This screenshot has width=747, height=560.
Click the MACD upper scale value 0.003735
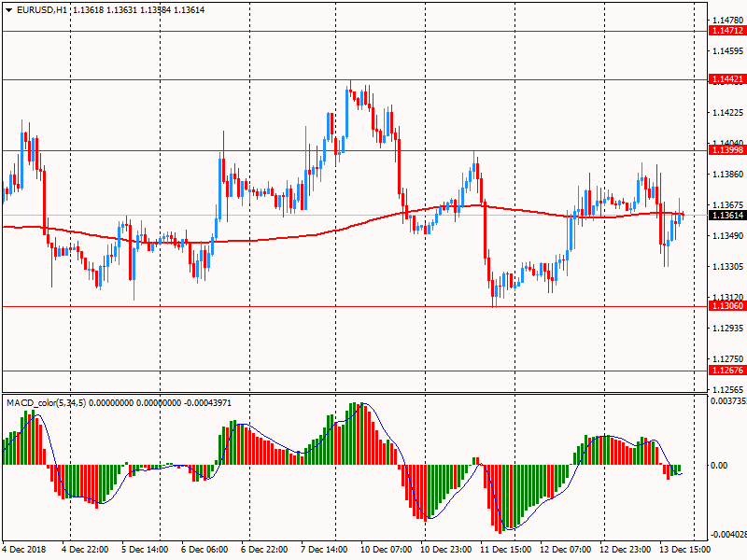coord(727,401)
